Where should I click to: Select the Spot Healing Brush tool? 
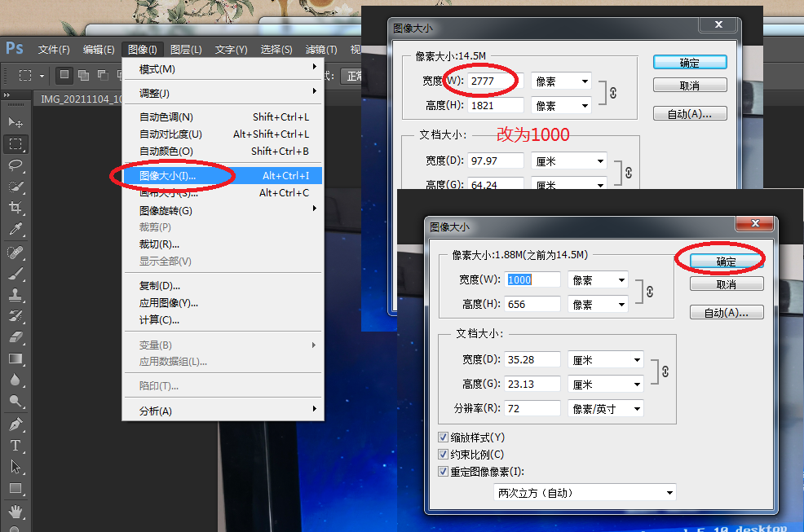coord(15,253)
